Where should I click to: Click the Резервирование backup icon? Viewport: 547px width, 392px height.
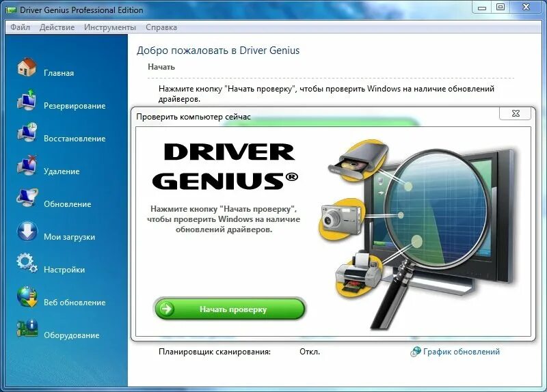pos(27,100)
